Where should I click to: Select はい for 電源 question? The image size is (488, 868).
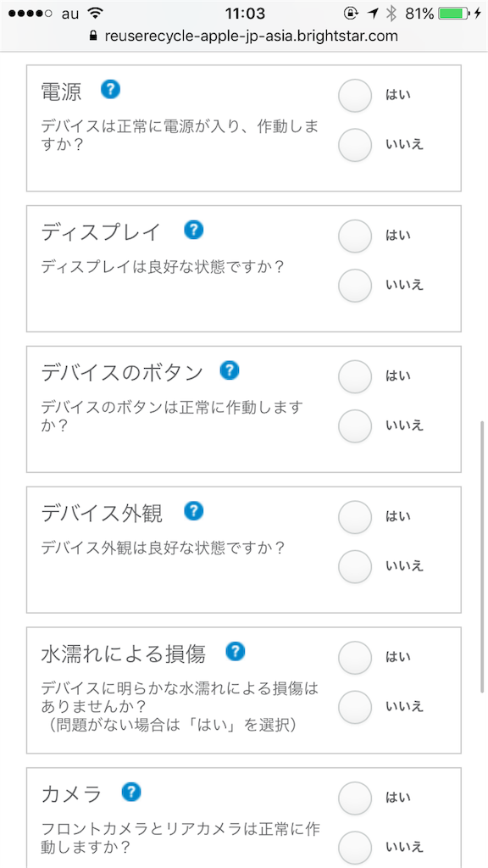[355, 95]
